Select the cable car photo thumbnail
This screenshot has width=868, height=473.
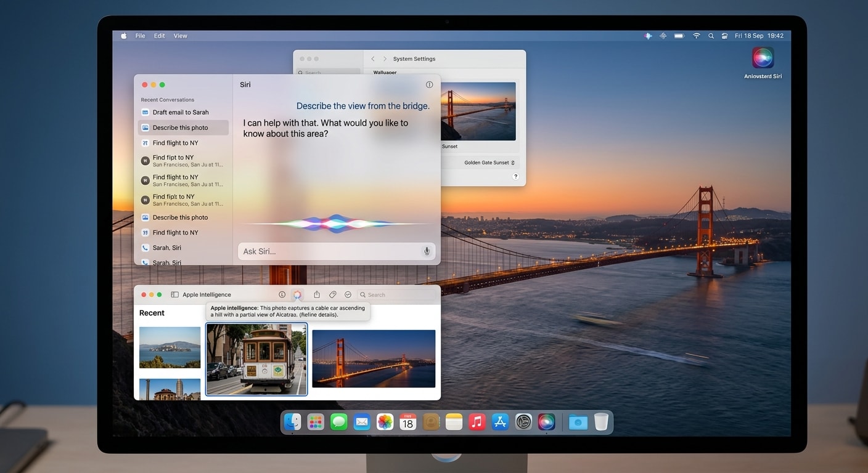(x=256, y=359)
